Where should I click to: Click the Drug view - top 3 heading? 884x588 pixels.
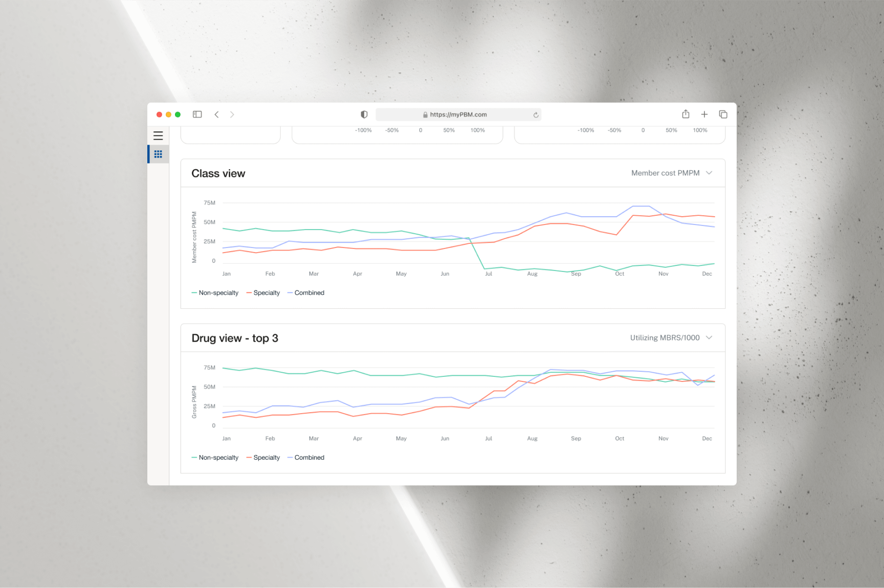[x=235, y=338]
